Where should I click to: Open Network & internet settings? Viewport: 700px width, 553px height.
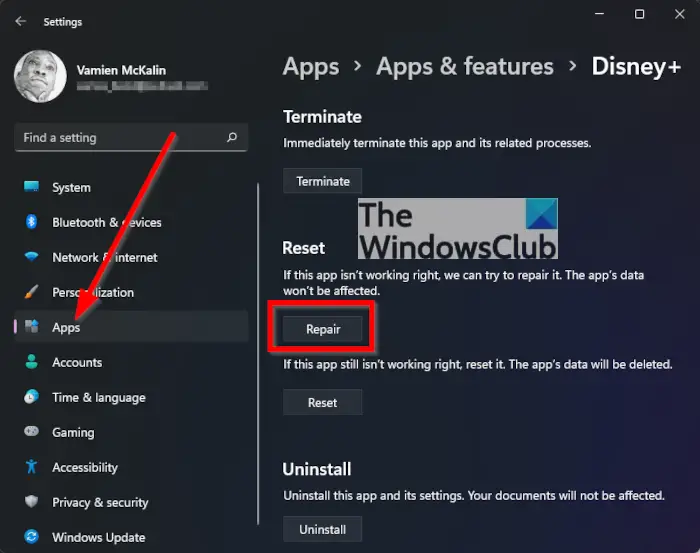(x=131, y=257)
